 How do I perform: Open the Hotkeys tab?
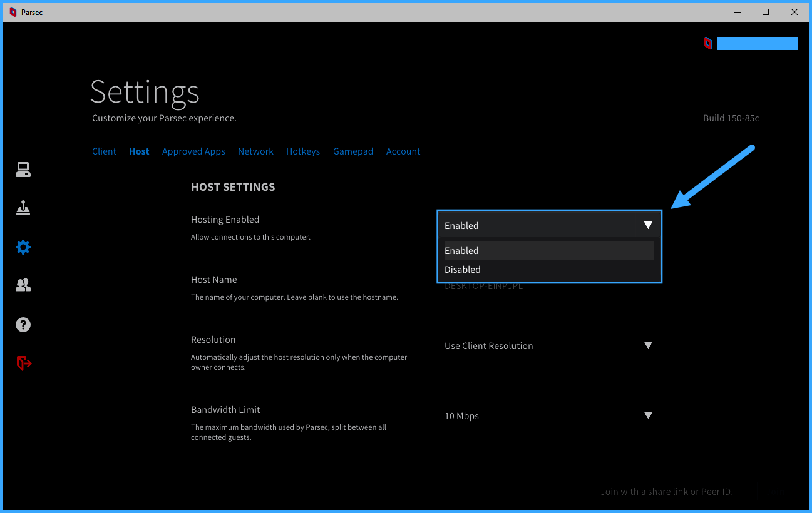(x=303, y=151)
